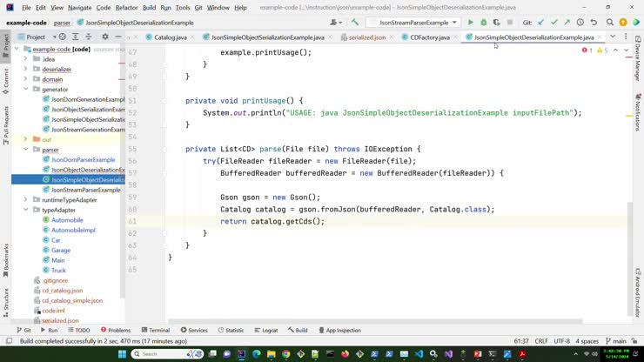This screenshot has width=644, height=362.
Task: Collapse the generator folder in project tree
Action: pos(26,90)
